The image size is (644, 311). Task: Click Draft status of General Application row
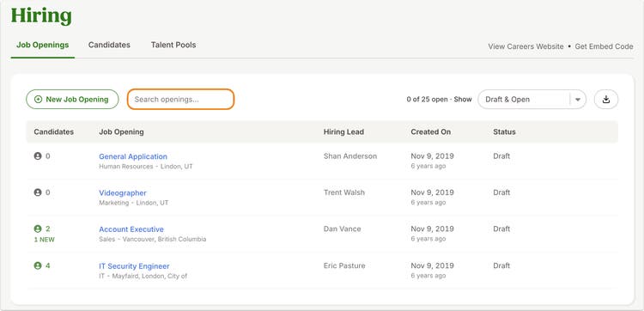501,156
